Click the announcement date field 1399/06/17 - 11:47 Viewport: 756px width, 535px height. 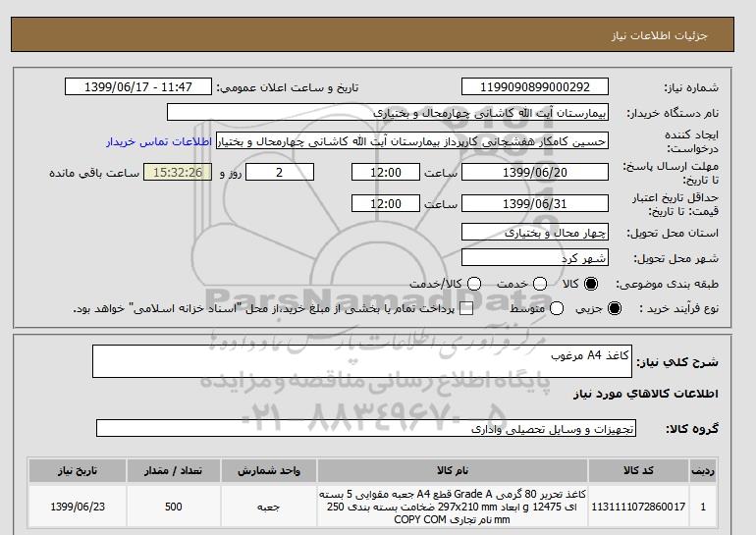[x=138, y=86]
